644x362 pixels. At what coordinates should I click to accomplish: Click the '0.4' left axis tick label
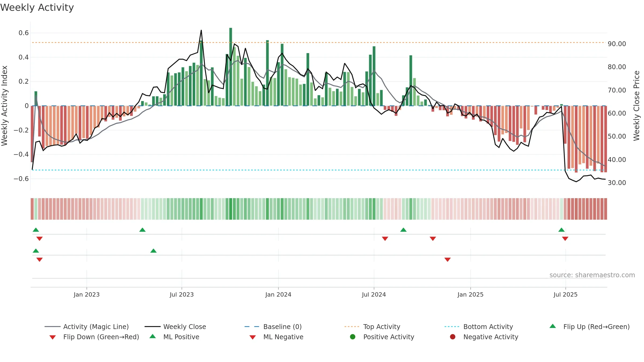24,57
